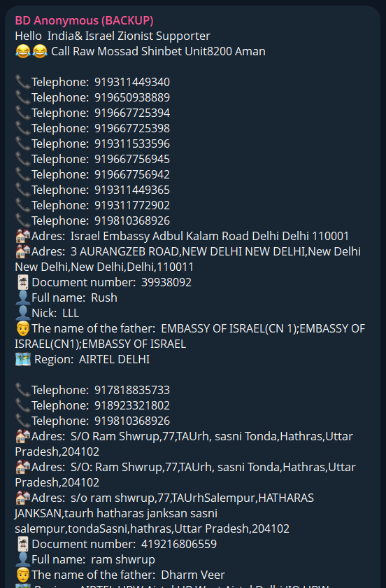Open the telephone number ending in 8889
The width and height of the screenshot is (386, 588).
tap(132, 97)
